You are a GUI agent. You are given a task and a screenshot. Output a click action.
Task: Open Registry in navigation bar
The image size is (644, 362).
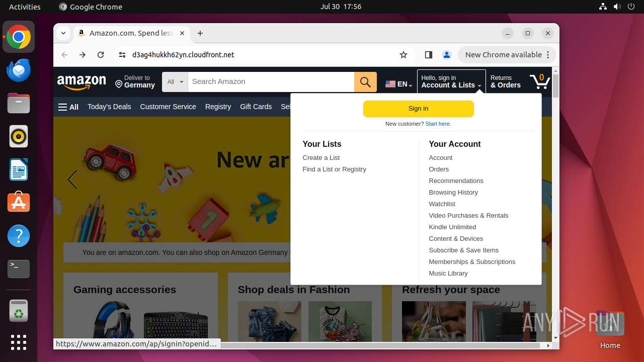[x=218, y=107]
